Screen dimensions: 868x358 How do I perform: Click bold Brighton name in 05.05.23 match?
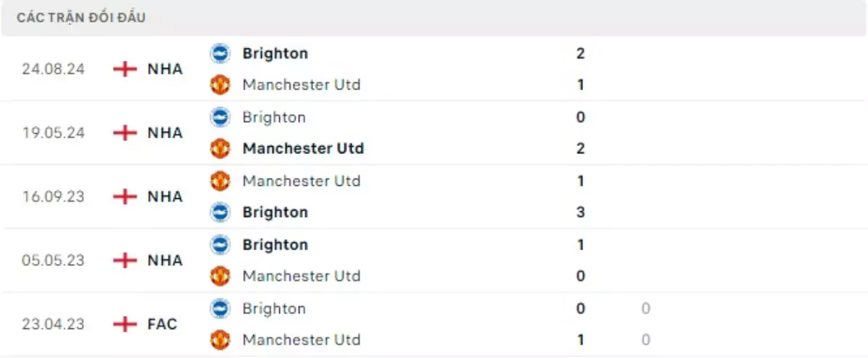(275, 244)
